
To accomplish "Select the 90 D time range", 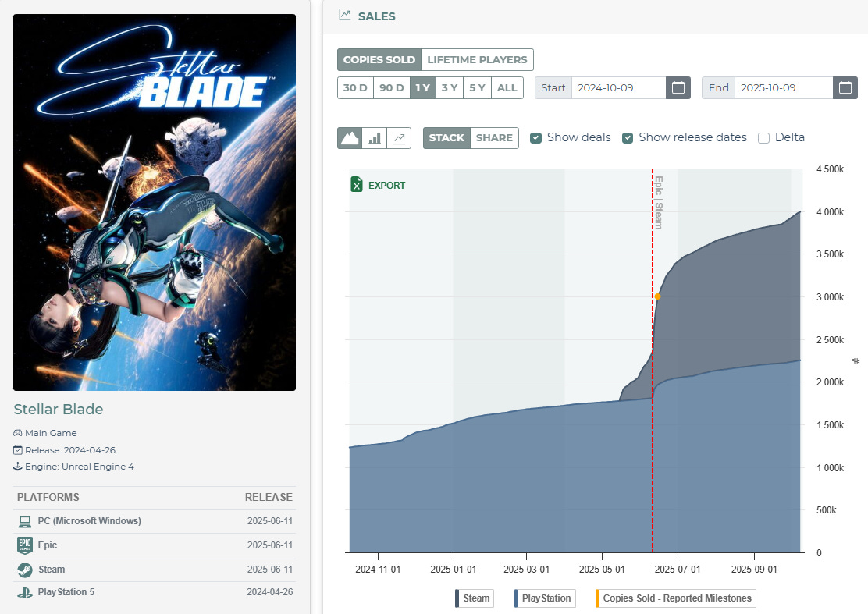I will coord(391,88).
